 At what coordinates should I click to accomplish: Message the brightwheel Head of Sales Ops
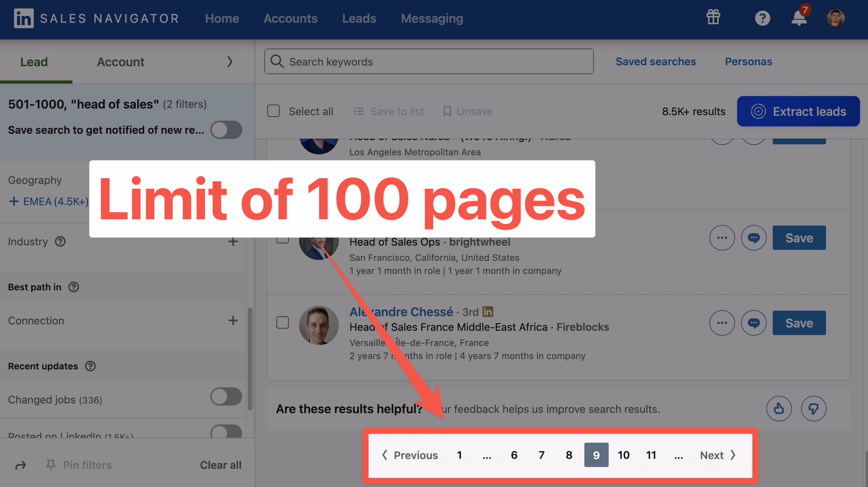[754, 238]
